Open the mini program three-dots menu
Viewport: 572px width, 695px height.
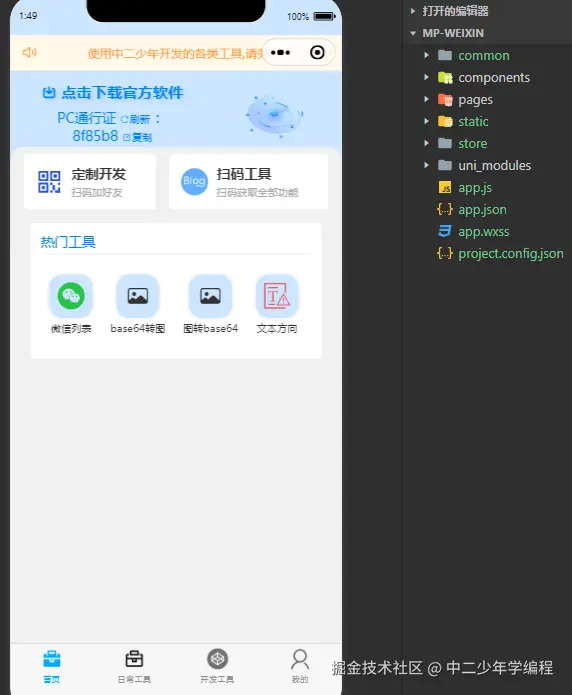(x=280, y=52)
